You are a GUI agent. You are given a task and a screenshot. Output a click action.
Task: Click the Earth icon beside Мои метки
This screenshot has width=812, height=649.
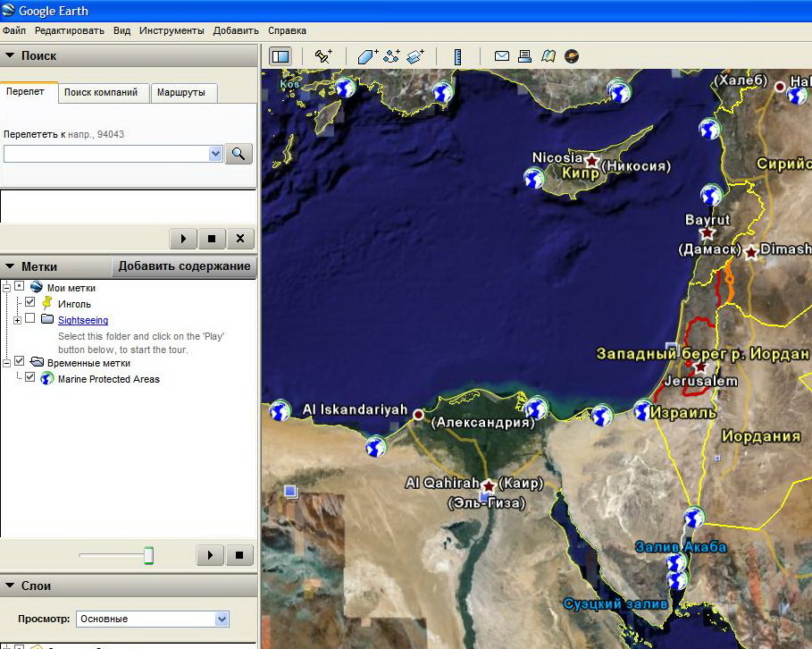(37, 287)
